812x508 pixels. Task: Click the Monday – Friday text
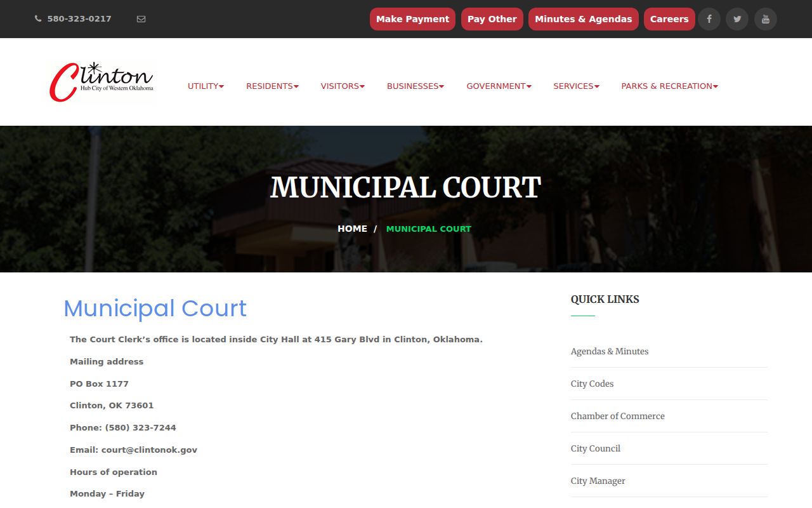(x=107, y=494)
